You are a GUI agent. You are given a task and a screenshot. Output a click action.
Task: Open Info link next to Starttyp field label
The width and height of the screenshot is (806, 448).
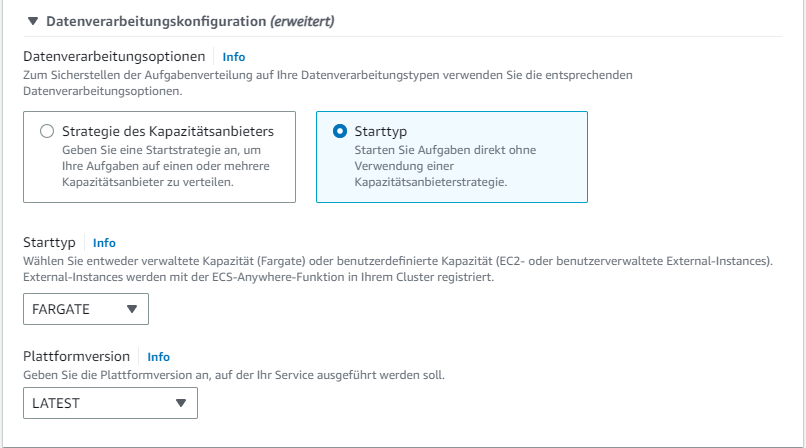coord(104,242)
